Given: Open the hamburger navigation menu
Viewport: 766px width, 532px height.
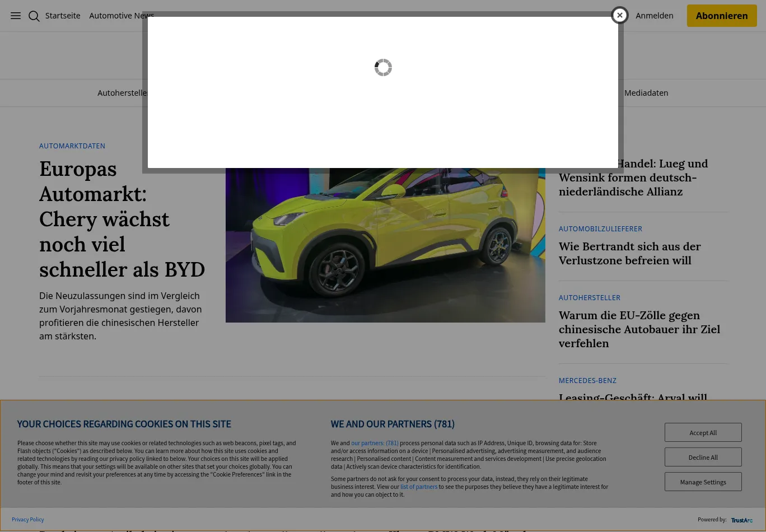Looking at the screenshot, I should click(16, 16).
